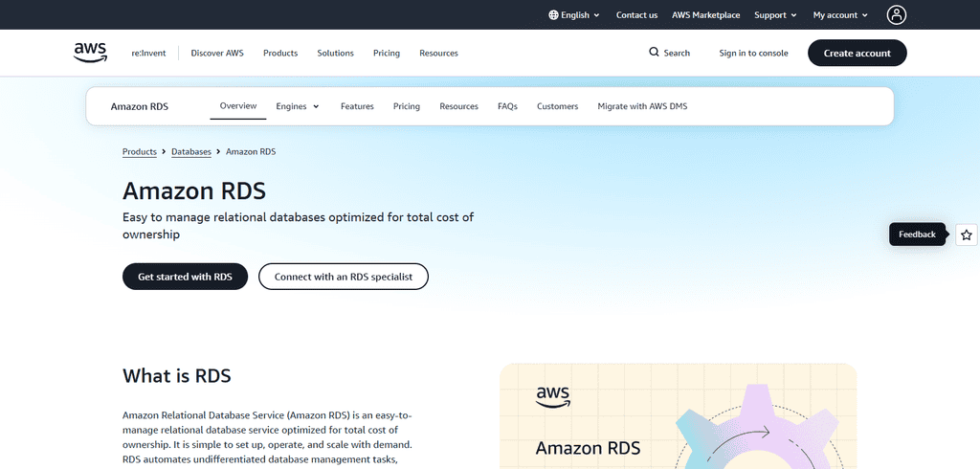The height and width of the screenshot is (469, 980).
Task: Open AWS Marketplace link
Action: tap(705, 15)
